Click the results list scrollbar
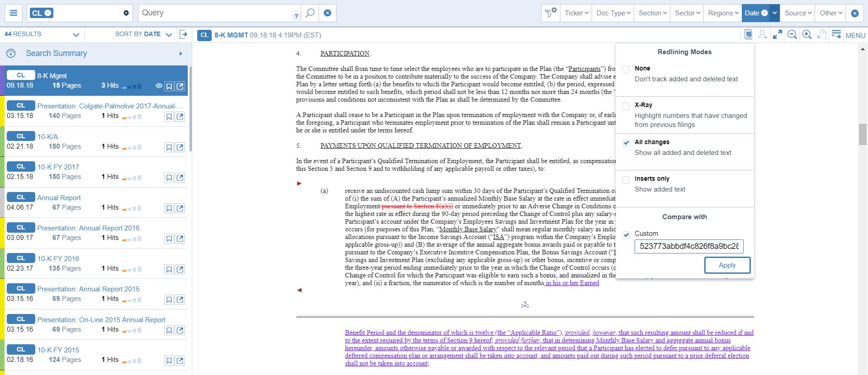Viewport: 868px width, 375px height. click(x=190, y=108)
